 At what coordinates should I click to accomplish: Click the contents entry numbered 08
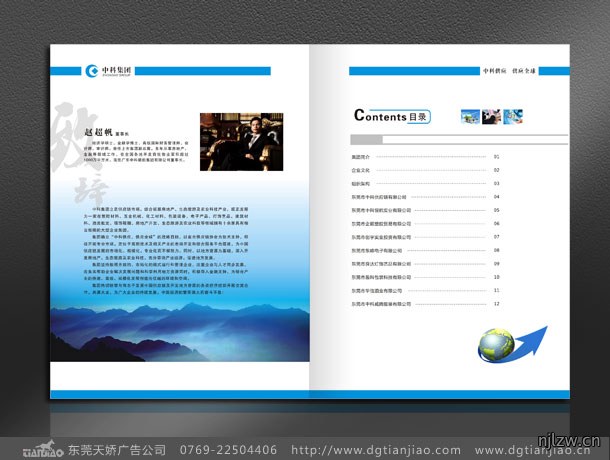coord(425,251)
